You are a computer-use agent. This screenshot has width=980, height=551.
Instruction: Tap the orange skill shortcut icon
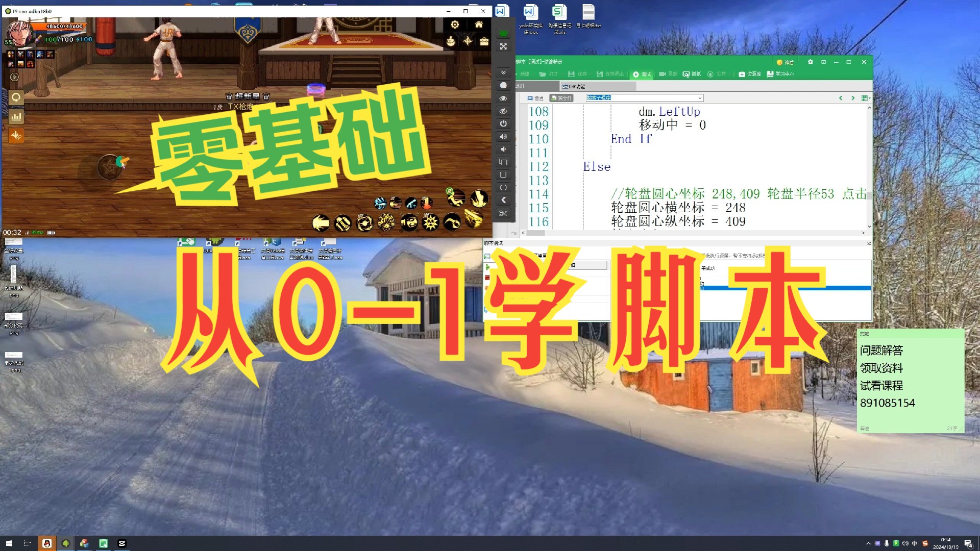click(x=16, y=136)
